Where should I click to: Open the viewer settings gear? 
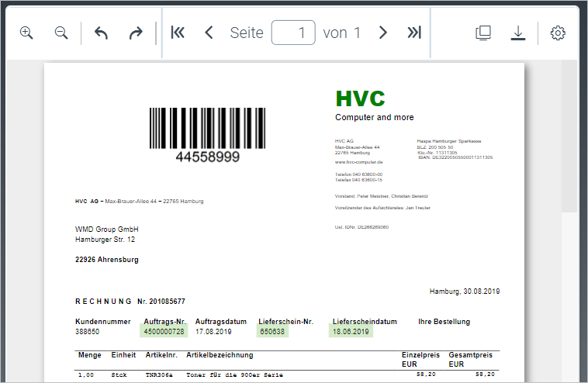coord(558,33)
